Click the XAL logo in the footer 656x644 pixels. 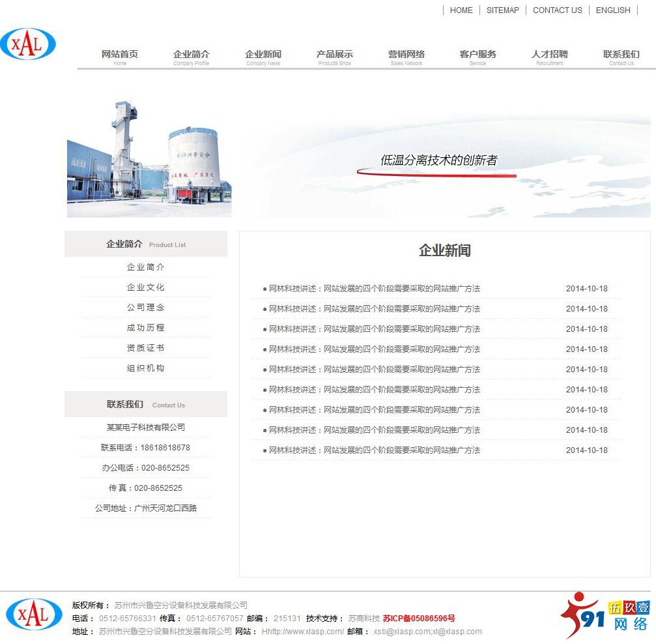pos(34,615)
